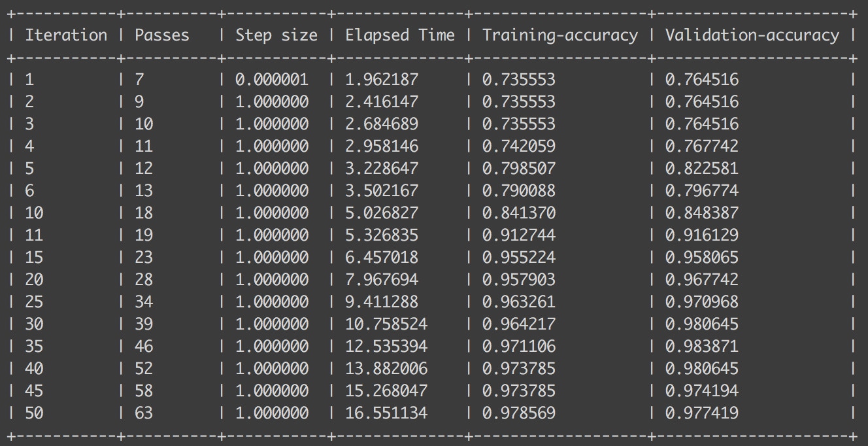Click the Validation-accuracy column header
This screenshot has height=446, width=868.
tap(752, 35)
